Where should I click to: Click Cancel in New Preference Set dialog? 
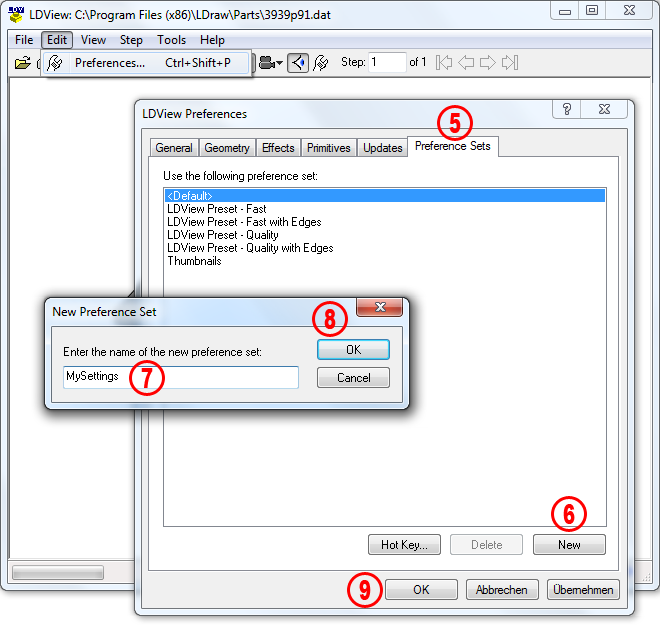353,378
